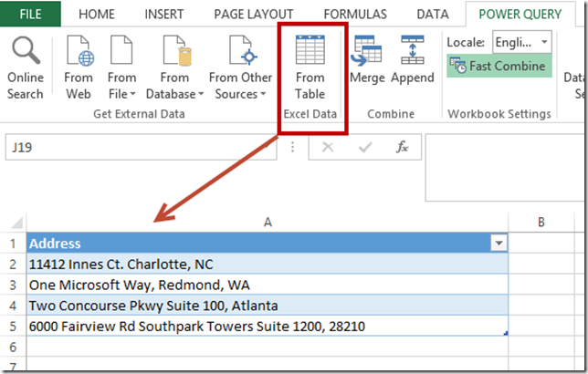Image resolution: width=588 pixels, height=374 pixels.
Task: Click the column B header
Action: pyautogui.click(x=541, y=223)
